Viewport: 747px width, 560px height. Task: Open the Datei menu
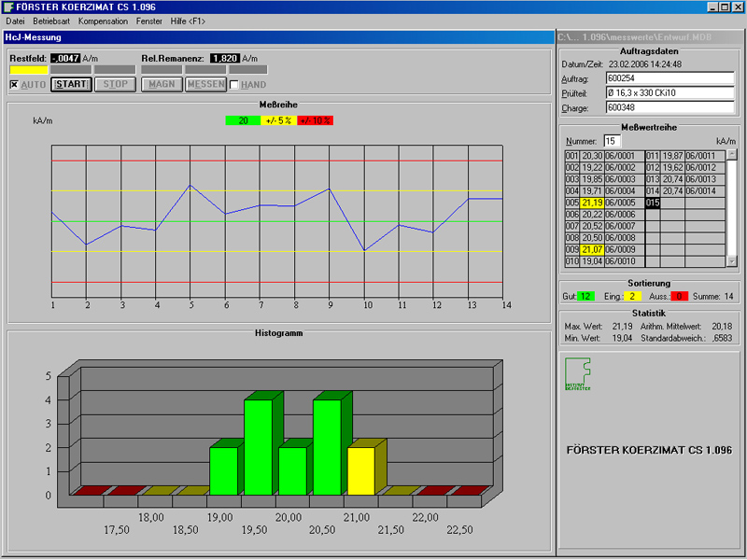pyautogui.click(x=16, y=21)
